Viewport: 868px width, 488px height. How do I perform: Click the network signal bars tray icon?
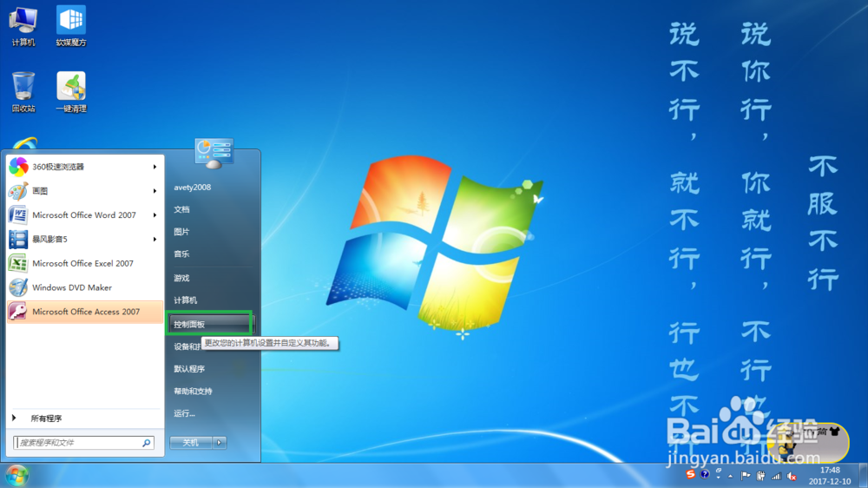pyautogui.click(x=777, y=476)
